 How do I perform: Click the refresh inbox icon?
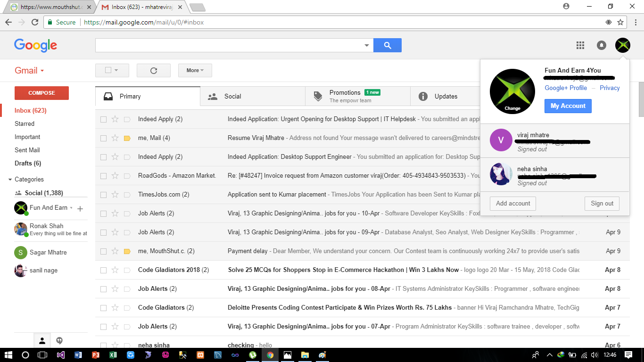pyautogui.click(x=153, y=70)
